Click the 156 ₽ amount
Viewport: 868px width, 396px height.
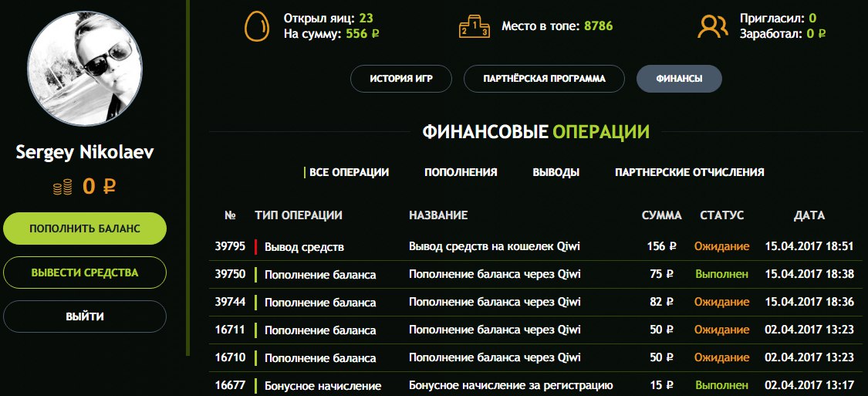click(x=661, y=246)
